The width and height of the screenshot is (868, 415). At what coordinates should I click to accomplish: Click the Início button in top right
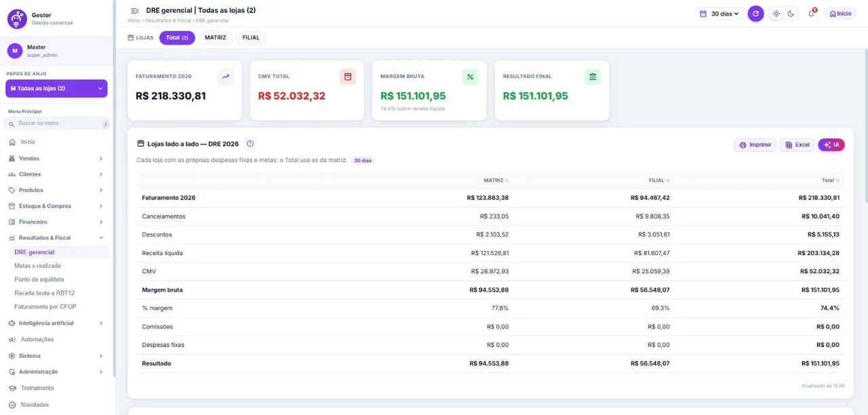coord(840,14)
